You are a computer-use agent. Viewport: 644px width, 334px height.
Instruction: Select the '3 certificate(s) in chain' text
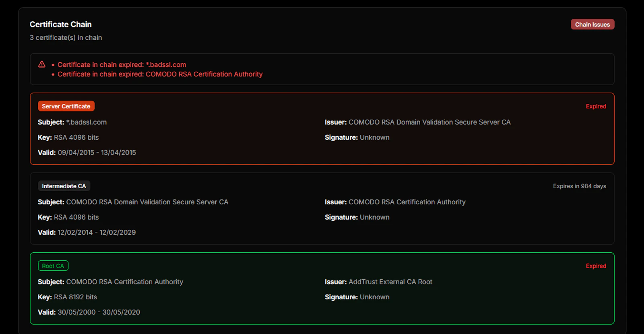[x=66, y=37]
